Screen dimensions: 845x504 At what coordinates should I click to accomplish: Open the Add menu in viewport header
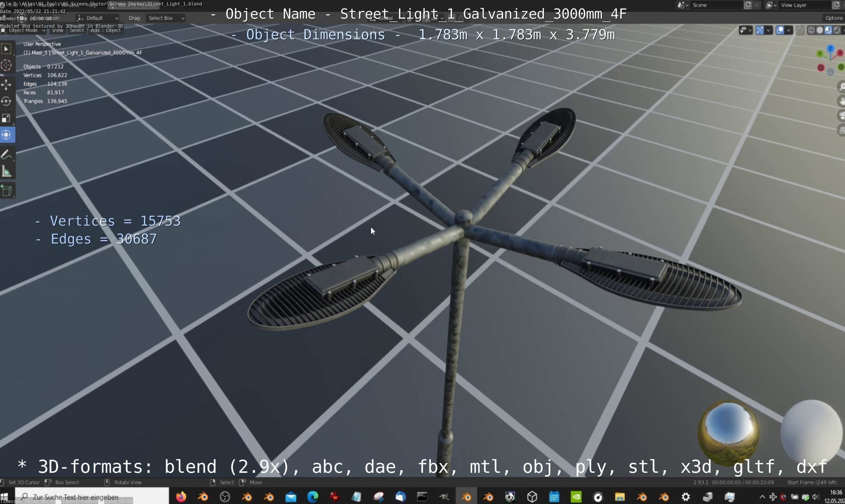[95, 30]
